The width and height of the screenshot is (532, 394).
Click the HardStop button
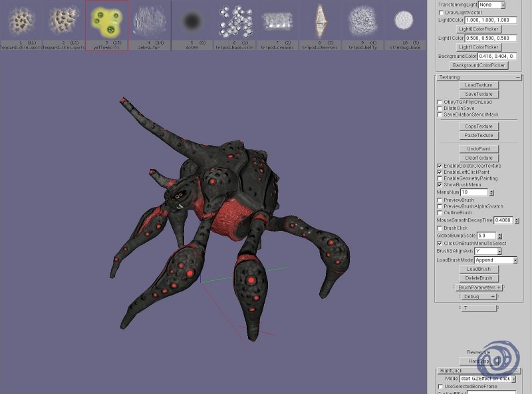click(x=479, y=361)
